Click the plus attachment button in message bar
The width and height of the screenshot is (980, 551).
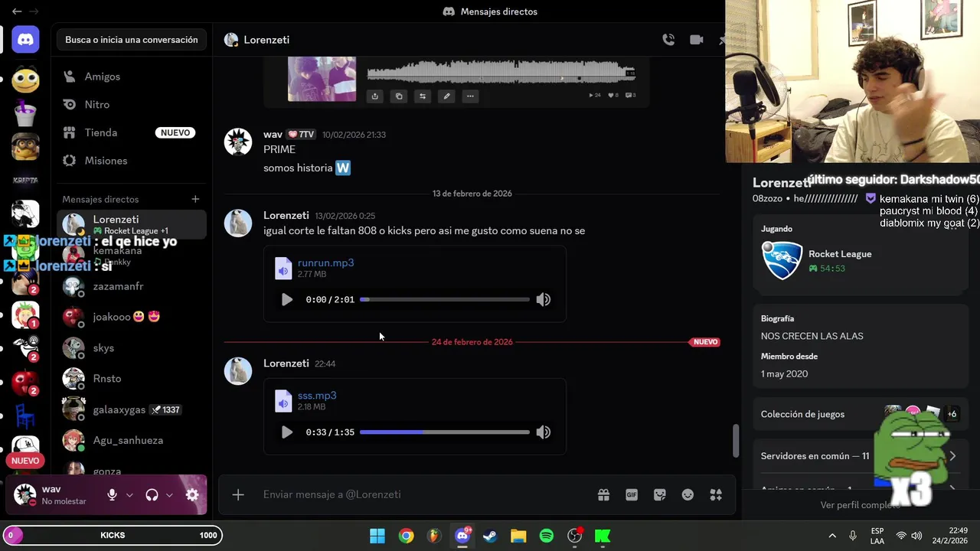(x=238, y=495)
